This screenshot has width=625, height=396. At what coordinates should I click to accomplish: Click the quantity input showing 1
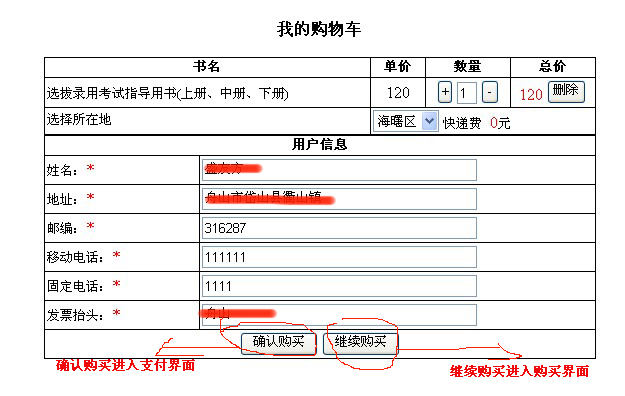[x=467, y=93]
